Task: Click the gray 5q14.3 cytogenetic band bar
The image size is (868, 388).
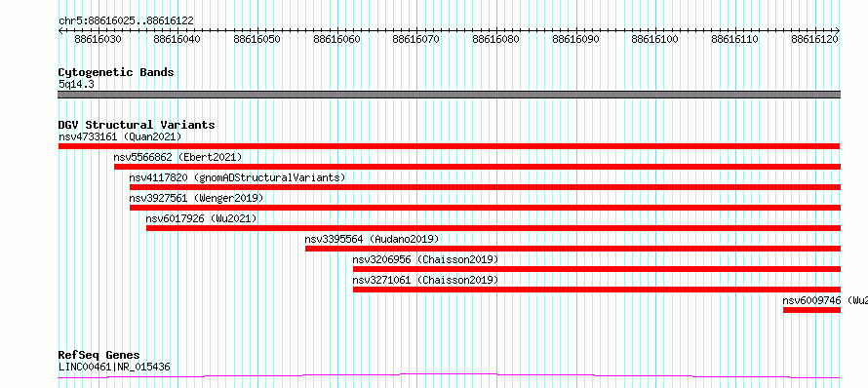Action: (x=449, y=95)
